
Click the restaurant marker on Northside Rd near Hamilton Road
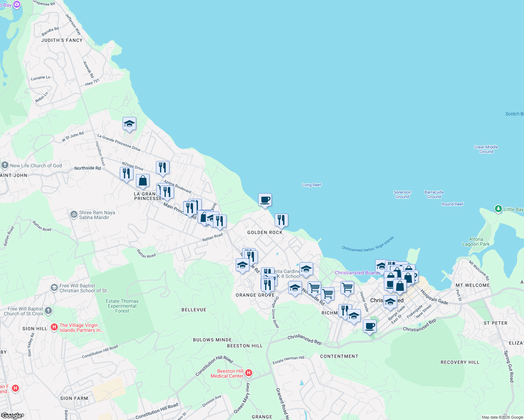tap(126, 174)
